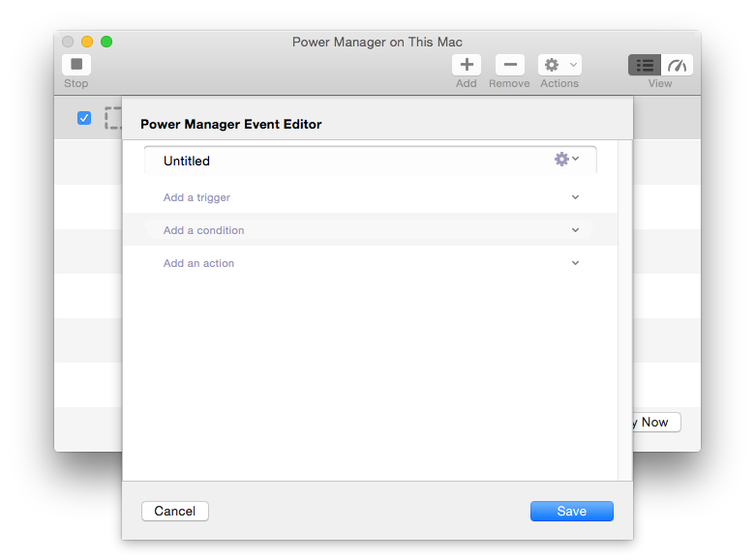Click Add an action link
Viewport: 755px width, 560px height.
[x=198, y=263]
